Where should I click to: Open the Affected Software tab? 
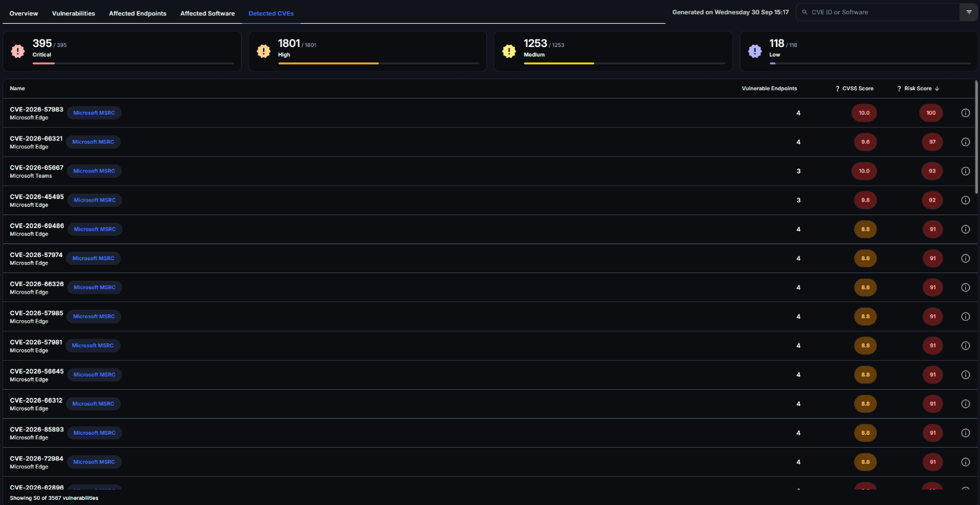[x=207, y=13]
